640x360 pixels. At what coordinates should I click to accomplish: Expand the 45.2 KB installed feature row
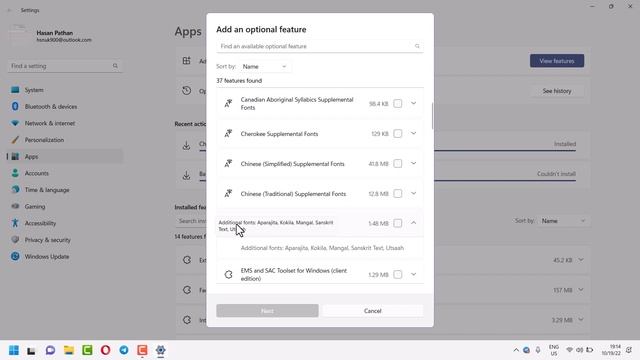pyautogui.click(x=581, y=260)
